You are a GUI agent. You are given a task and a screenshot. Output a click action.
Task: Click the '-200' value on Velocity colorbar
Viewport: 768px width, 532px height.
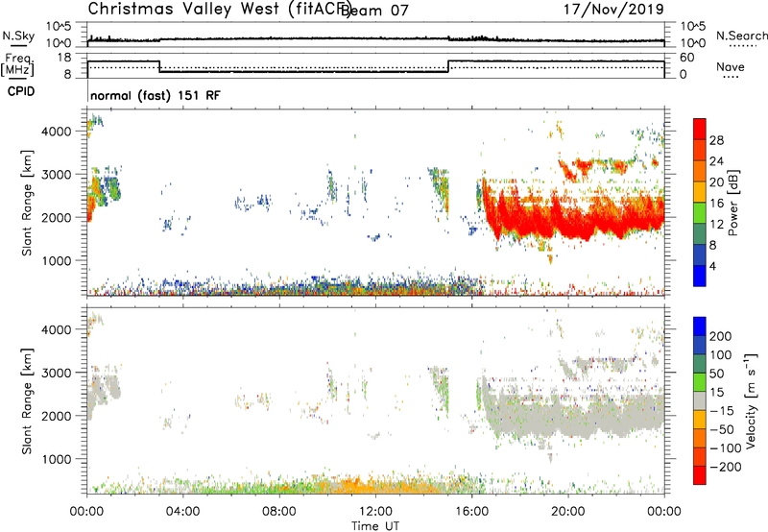tap(726, 467)
